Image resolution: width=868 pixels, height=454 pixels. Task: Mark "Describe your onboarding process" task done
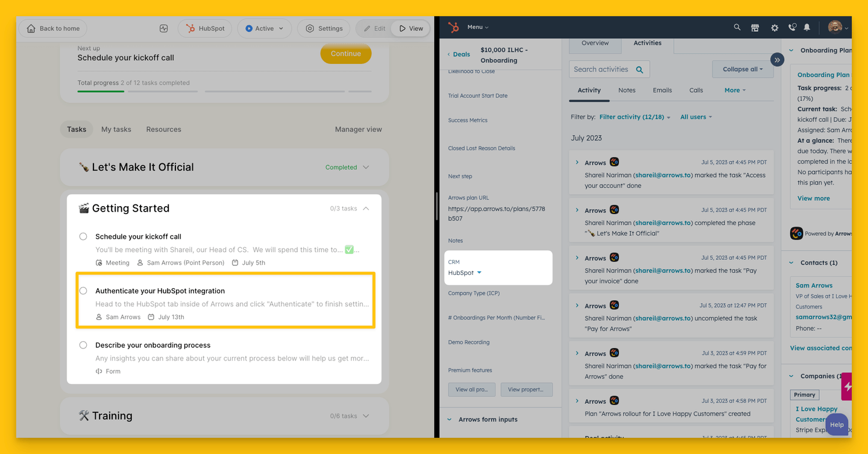pyautogui.click(x=83, y=345)
